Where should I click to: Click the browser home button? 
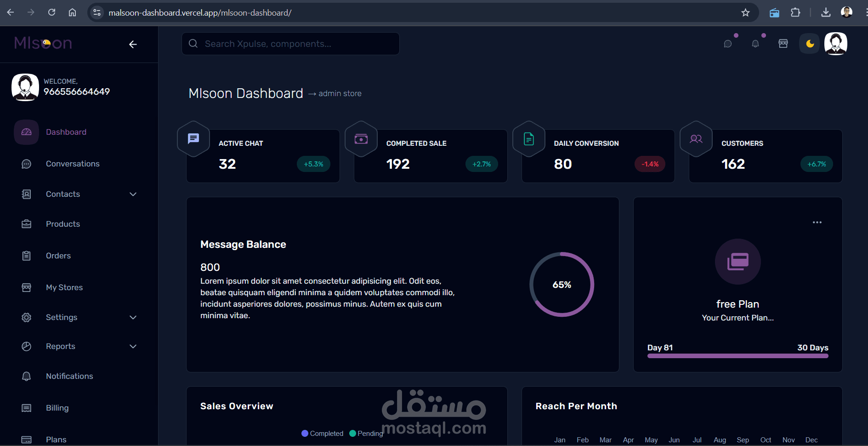click(x=73, y=12)
